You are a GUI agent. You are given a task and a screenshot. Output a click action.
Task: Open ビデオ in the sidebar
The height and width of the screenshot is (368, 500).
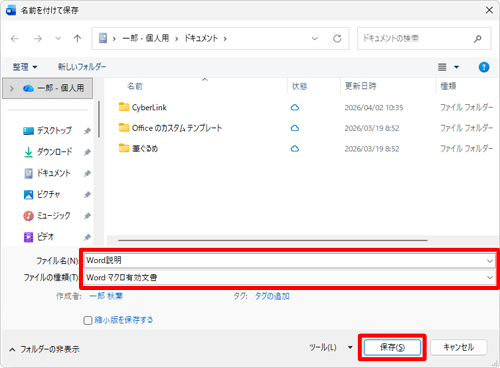38,237
